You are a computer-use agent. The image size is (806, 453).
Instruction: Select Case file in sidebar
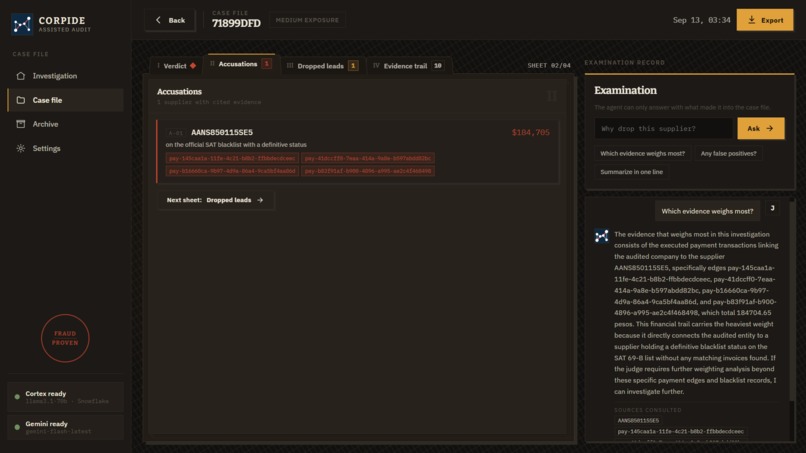tap(65, 100)
